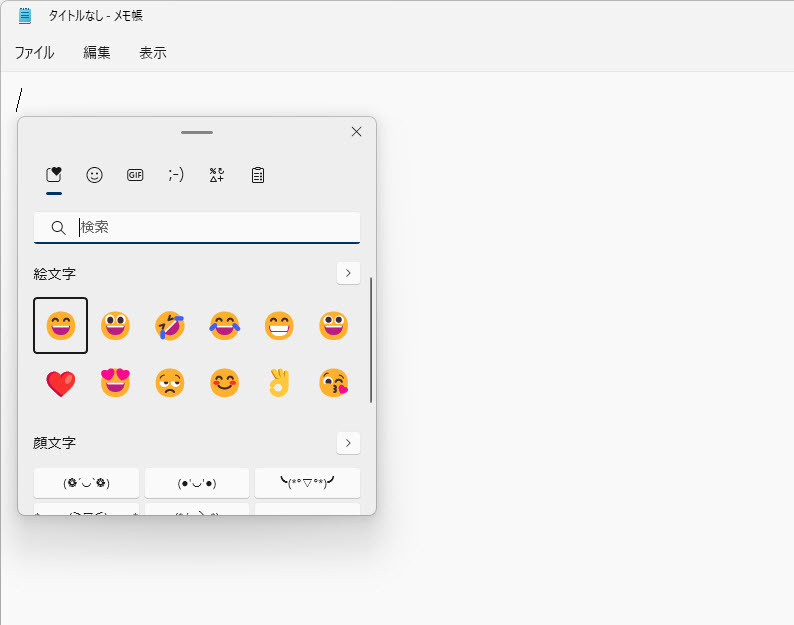Insert the tears of joy emoji

click(x=224, y=326)
